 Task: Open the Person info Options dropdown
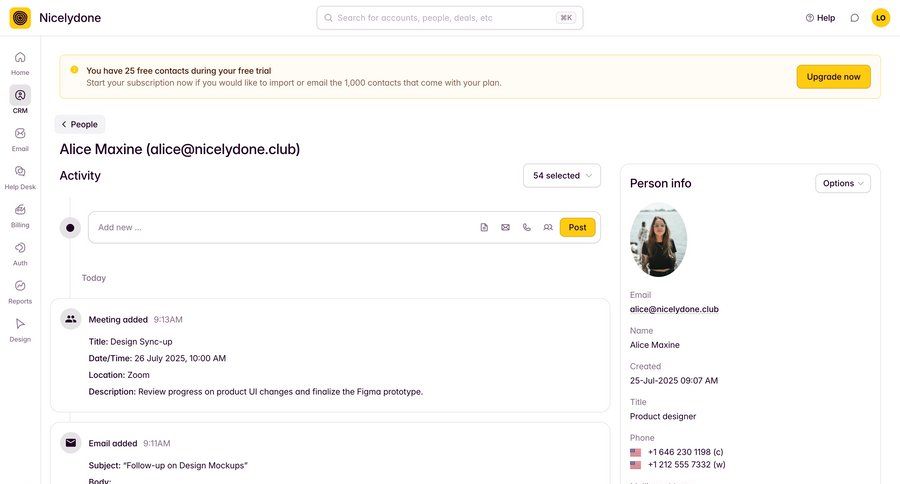pyautogui.click(x=843, y=183)
